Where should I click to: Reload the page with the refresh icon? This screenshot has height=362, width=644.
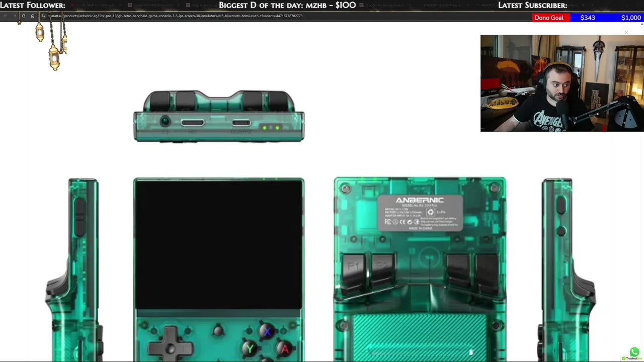coord(23,16)
